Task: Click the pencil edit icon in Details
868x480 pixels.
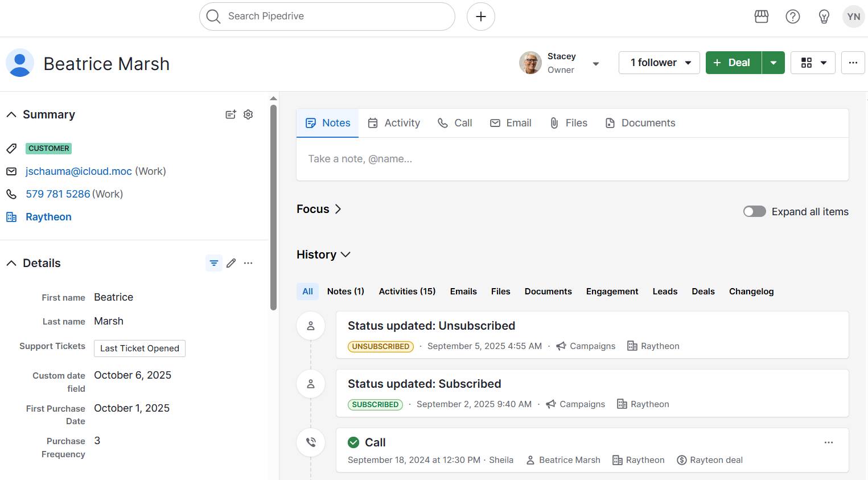Action: click(x=231, y=263)
